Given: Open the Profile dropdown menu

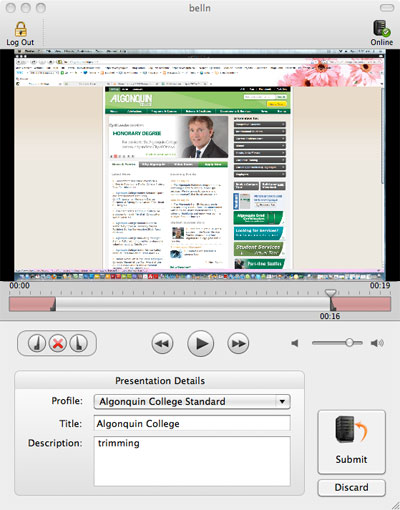Looking at the screenshot, I should click(x=192, y=402).
